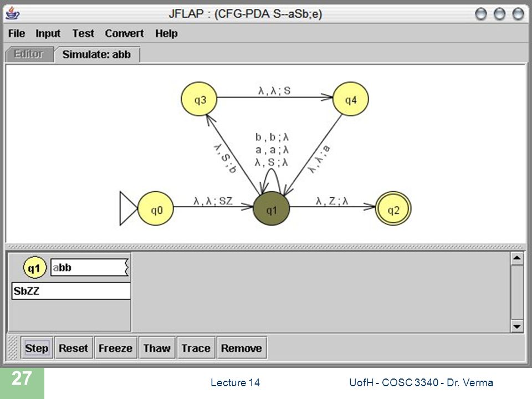Click the λ, λ; S transition label
The image size is (532, 399).
coord(274,90)
